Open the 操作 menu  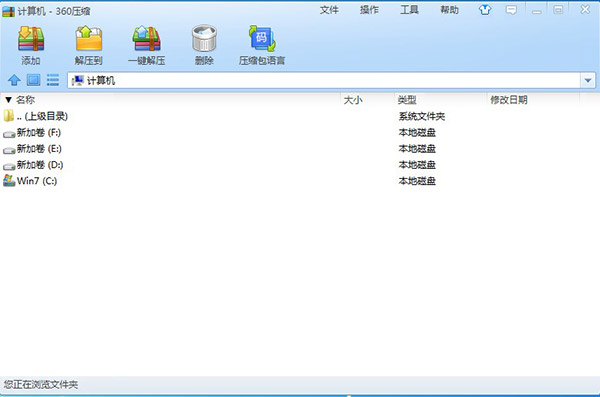pyautogui.click(x=369, y=10)
